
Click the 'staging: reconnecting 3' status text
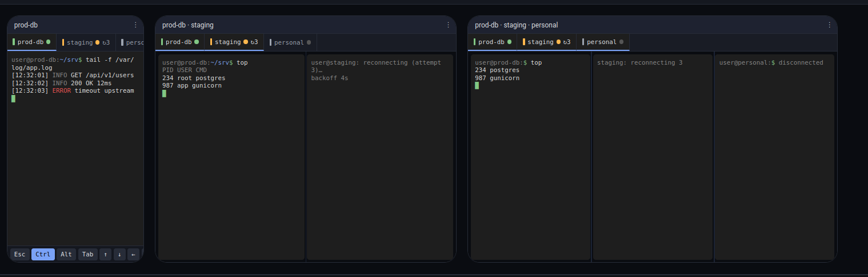pyautogui.click(x=640, y=62)
